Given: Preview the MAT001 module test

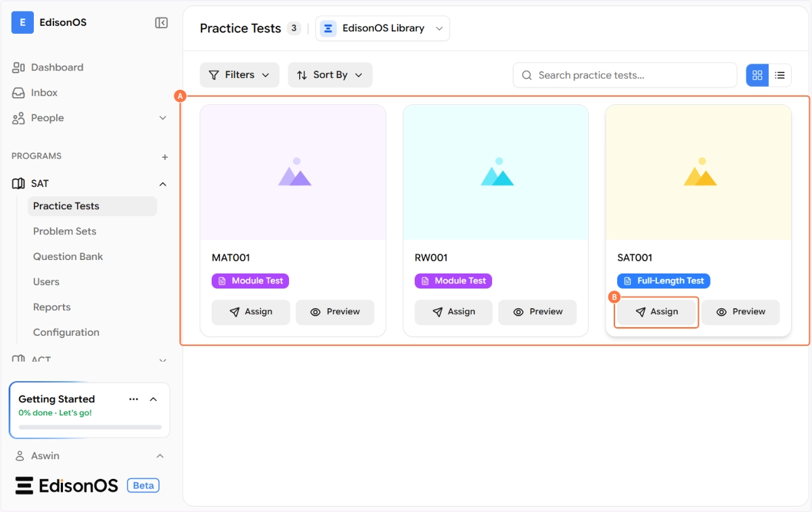Looking at the screenshot, I should pyautogui.click(x=334, y=312).
